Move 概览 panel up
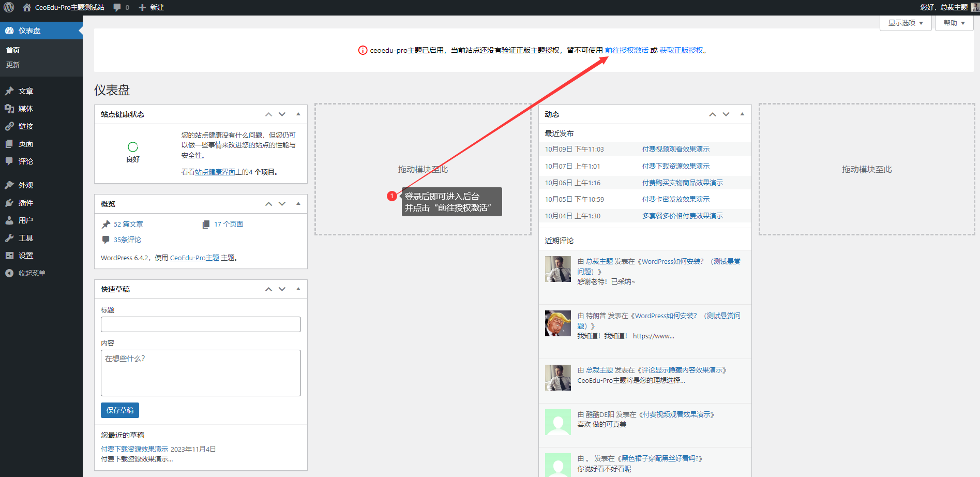Screen dimensions: 980x477 tap(268, 204)
